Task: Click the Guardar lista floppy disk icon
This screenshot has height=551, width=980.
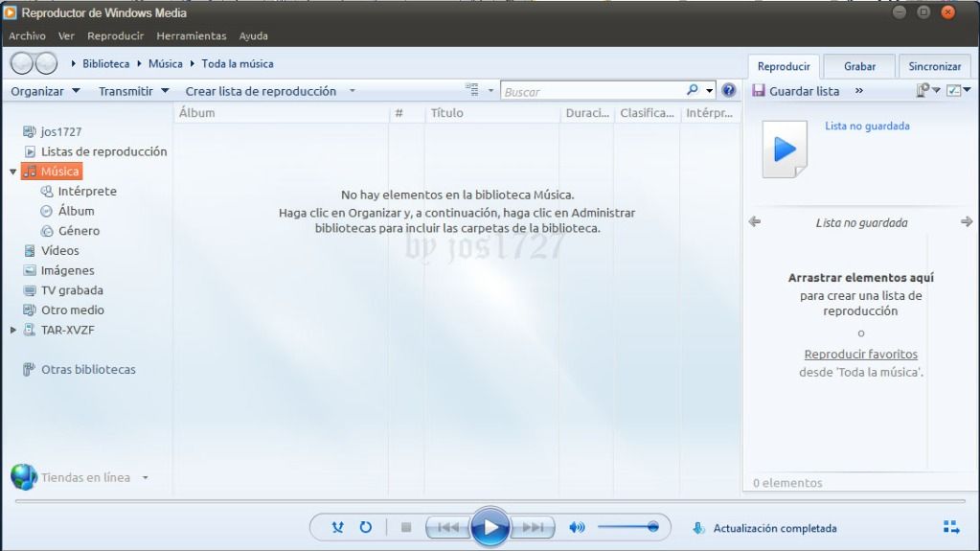Action: pyautogui.click(x=759, y=91)
